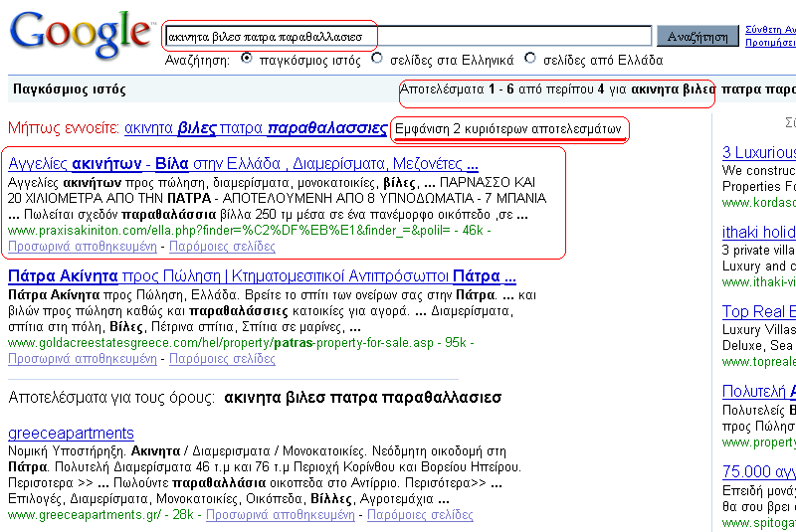Click the suggested spelling ακινητα βιλες πατρα παραθαλασσιες
This screenshot has height=532, width=796.
pos(255,128)
